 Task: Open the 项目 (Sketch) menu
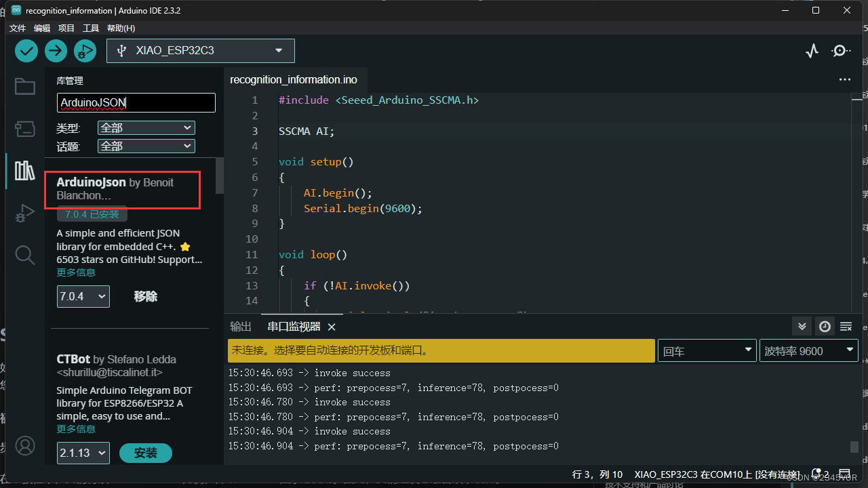pos(66,28)
